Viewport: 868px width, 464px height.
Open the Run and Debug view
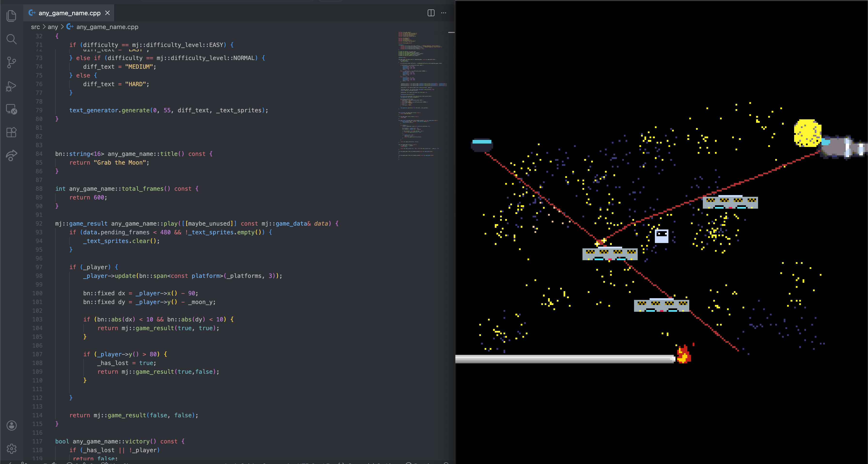[11, 86]
